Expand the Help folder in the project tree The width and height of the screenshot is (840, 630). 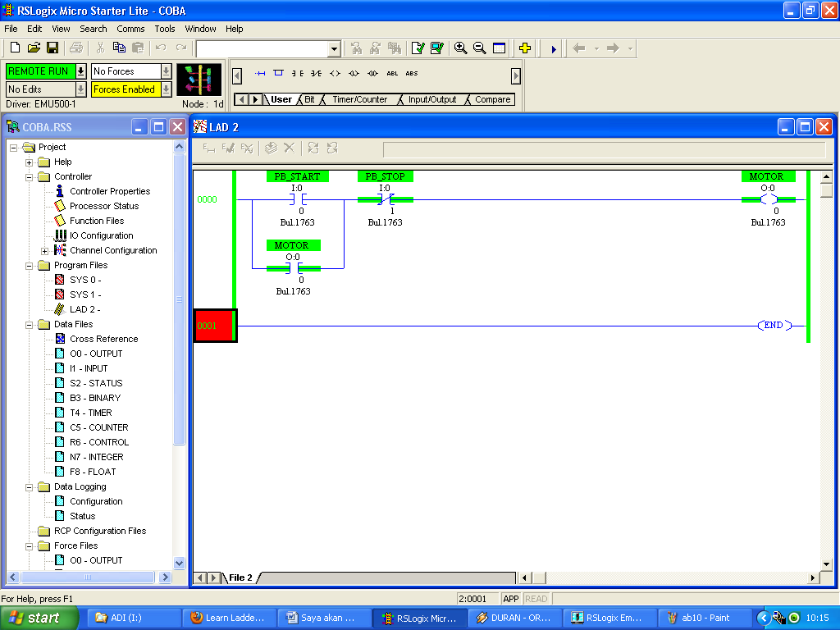[28, 162]
